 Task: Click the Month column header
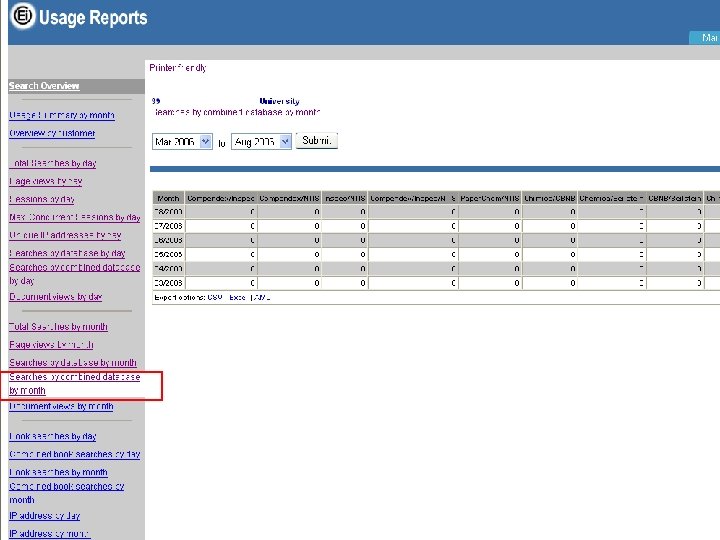coord(169,198)
